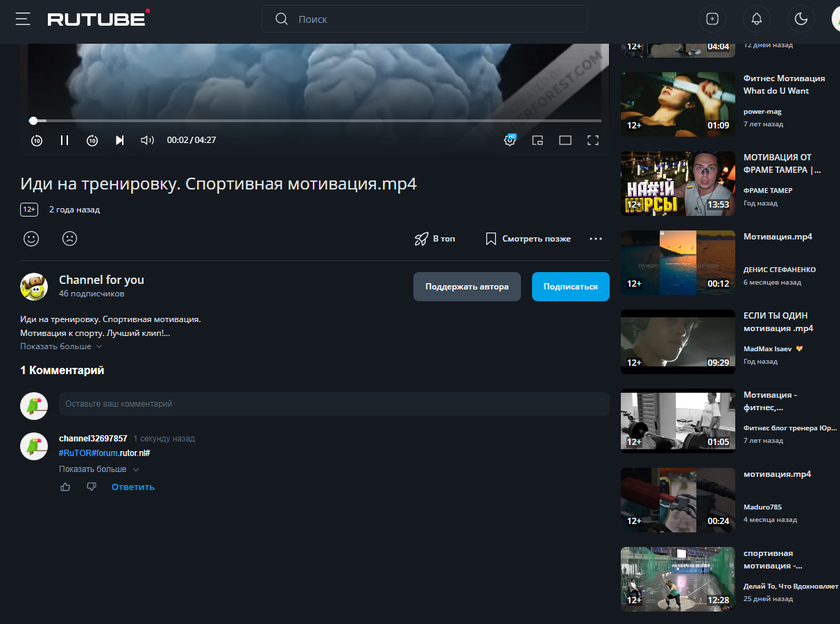Image resolution: width=840 pixels, height=624 pixels.
Task: Expand comment with Показать больше
Action: coord(99,469)
